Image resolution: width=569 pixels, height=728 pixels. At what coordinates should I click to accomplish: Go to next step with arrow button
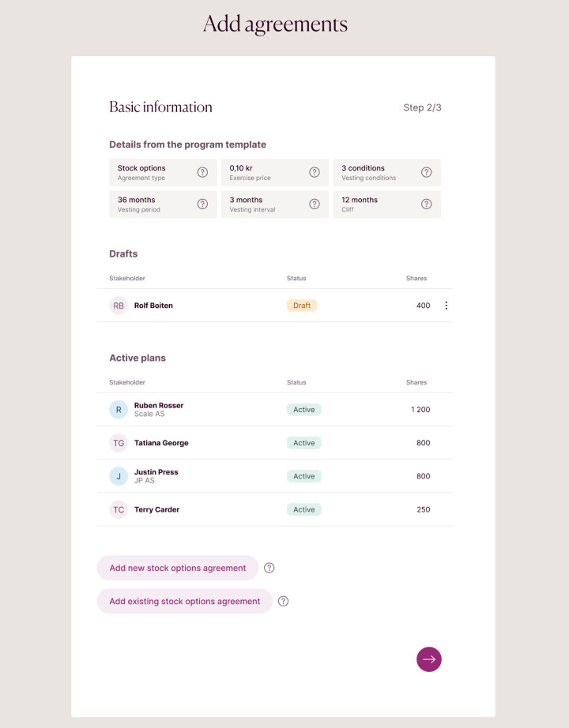[429, 659]
